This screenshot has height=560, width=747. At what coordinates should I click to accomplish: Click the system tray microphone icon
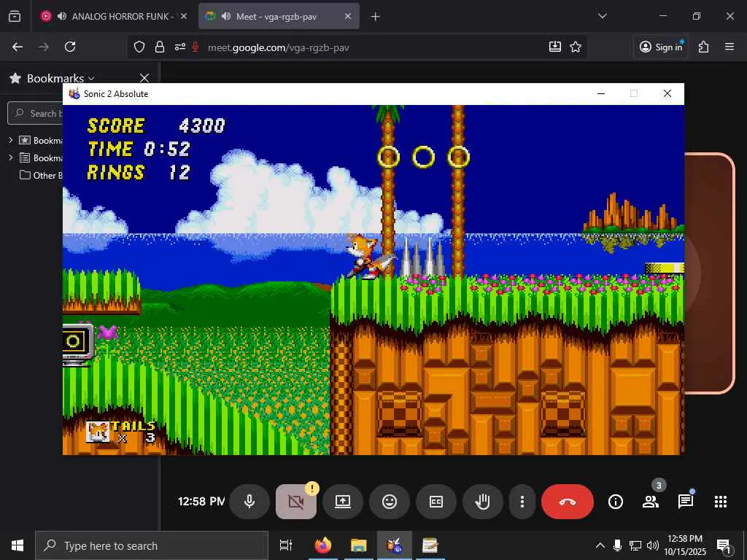click(617, 545)
